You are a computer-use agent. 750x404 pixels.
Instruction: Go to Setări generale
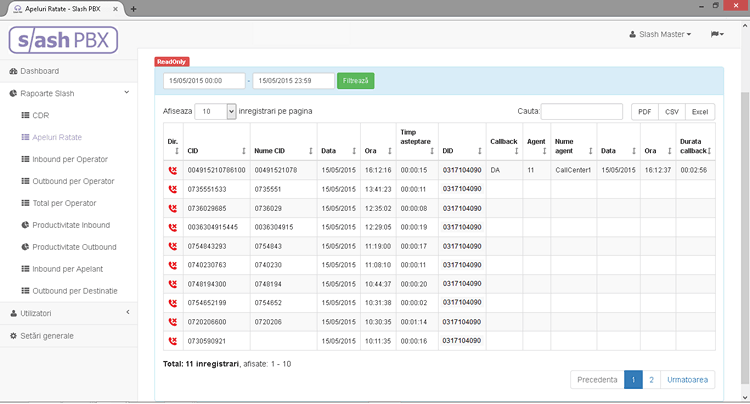47,336
